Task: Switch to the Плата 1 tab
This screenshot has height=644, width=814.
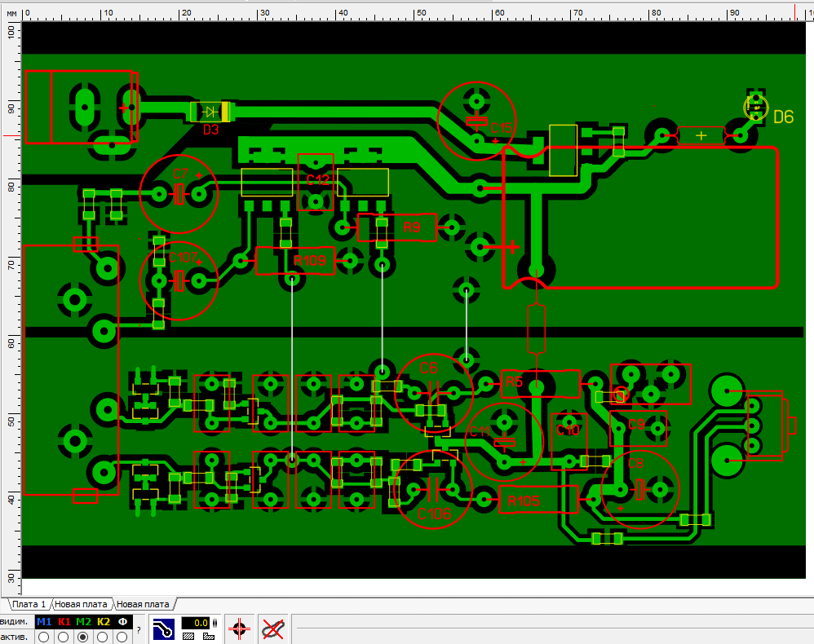Action: 29,605
